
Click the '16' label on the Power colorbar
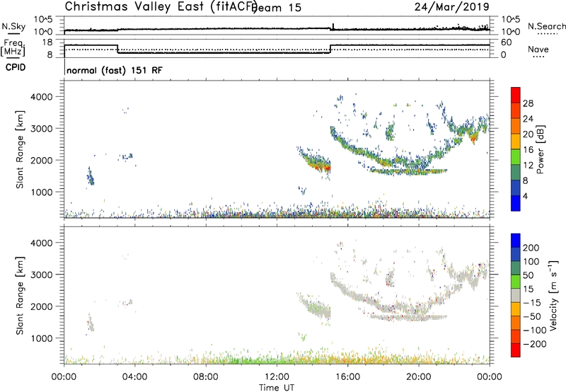[x=528, y=150]
